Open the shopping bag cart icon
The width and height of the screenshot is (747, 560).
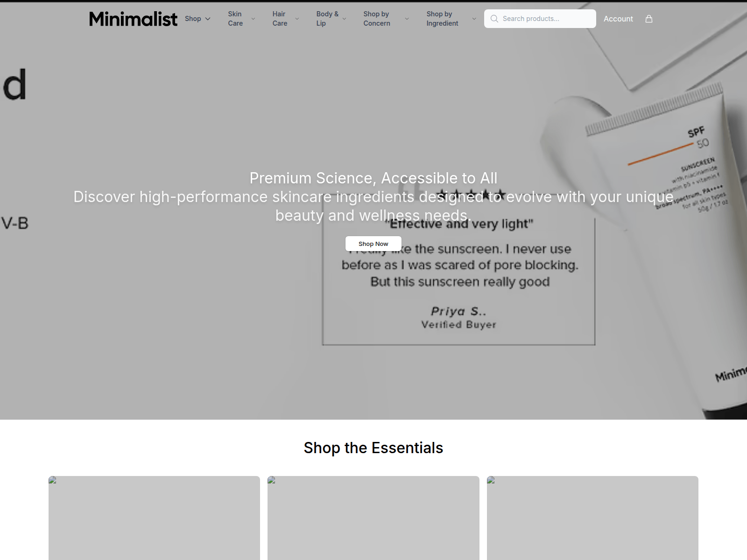[649, 19]
